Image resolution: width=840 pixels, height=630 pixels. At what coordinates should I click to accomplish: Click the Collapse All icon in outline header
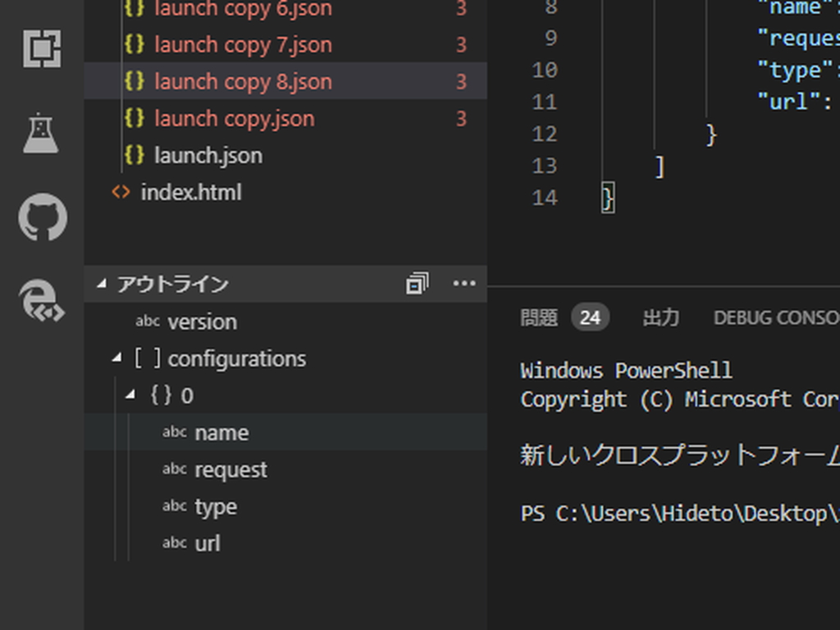(x=417, y=284)
